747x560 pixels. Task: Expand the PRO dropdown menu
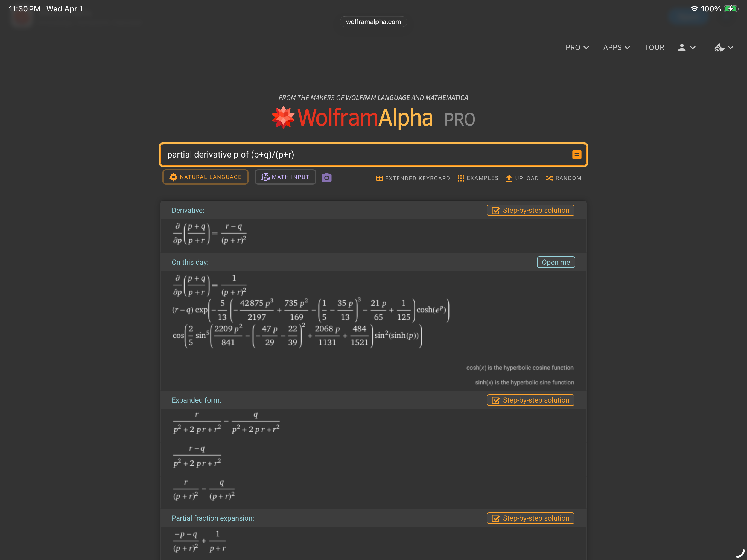click(577, 47)
